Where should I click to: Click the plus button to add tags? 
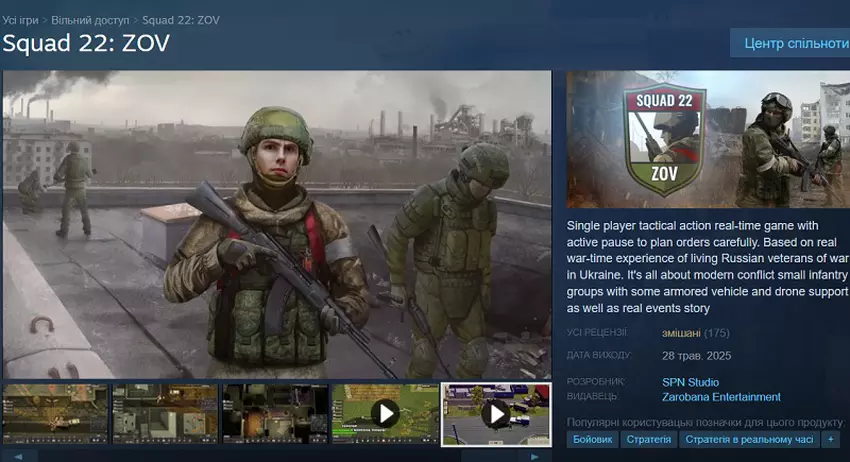[x=830, y=439]
